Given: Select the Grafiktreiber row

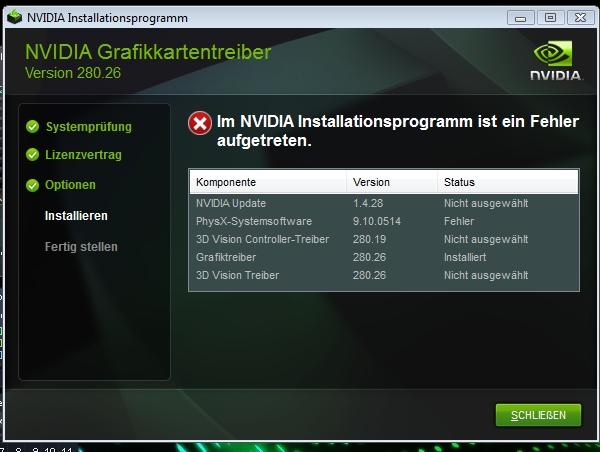Looking at the screenshot, I should [x=384, y=257].
